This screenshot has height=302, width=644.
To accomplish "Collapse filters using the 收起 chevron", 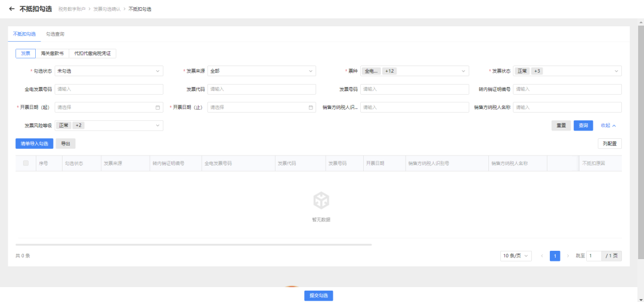I will pos(614,126).
